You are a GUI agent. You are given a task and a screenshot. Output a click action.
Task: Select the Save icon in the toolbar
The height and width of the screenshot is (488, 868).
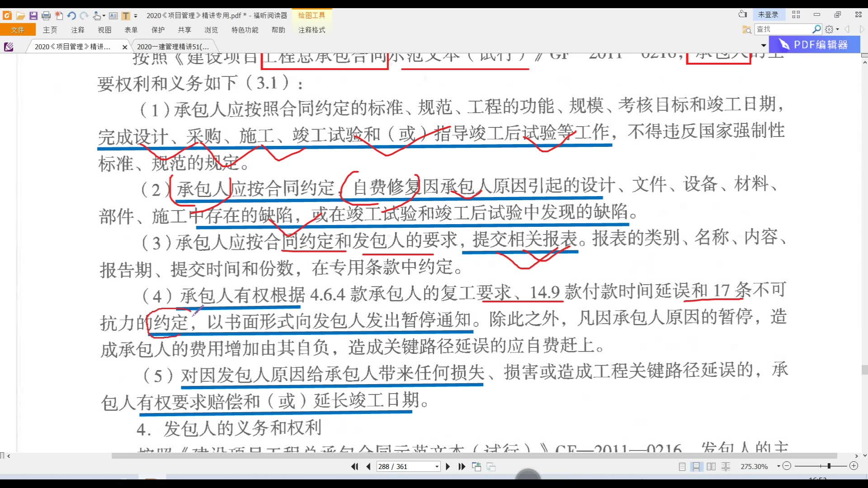pos(33,15)
